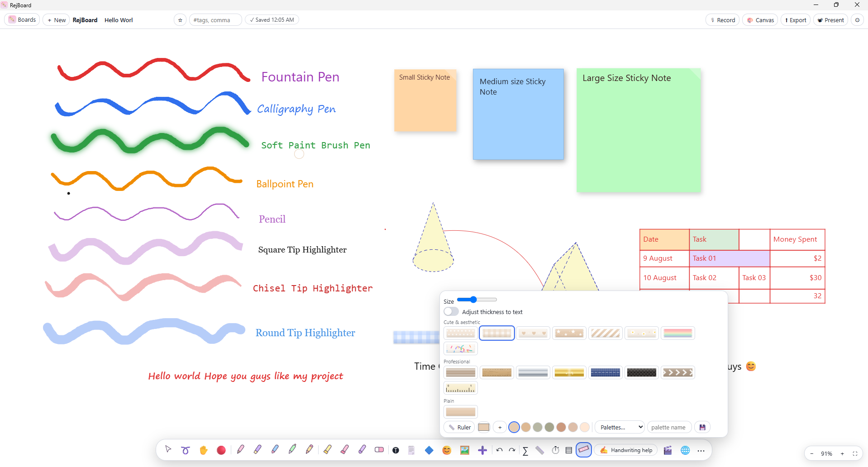This screenshot has width=868, height=467.
Task: Open the sigma math tool
Action: pos(525,450)
